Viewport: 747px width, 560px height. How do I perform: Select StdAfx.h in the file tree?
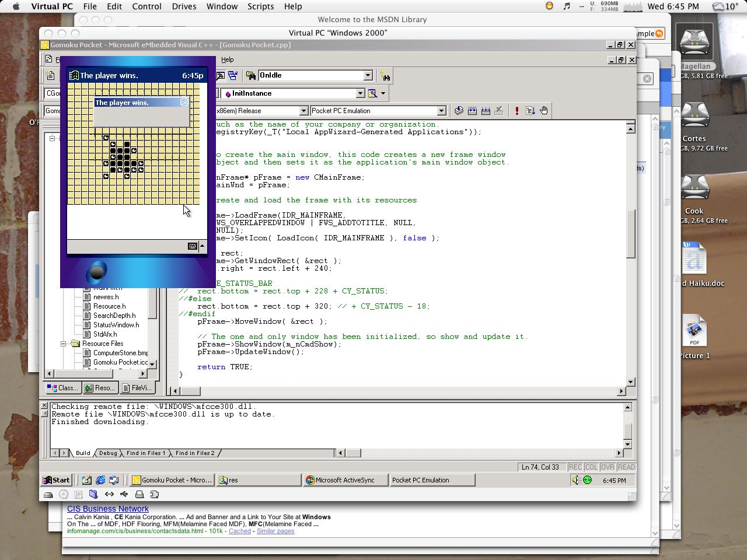point(105,334)
